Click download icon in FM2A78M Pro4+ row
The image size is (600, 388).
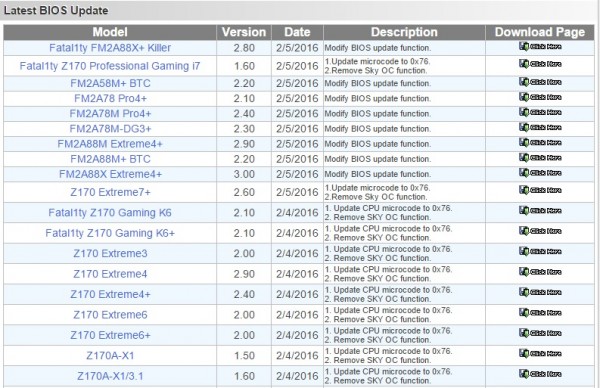(540, 112)
